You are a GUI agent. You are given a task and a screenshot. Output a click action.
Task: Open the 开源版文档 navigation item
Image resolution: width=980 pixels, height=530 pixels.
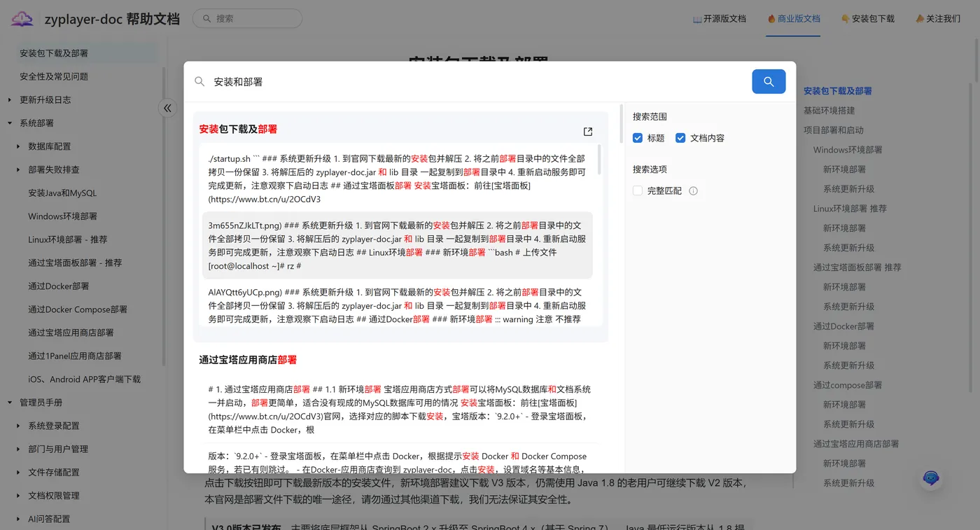[x=720, y=19]
